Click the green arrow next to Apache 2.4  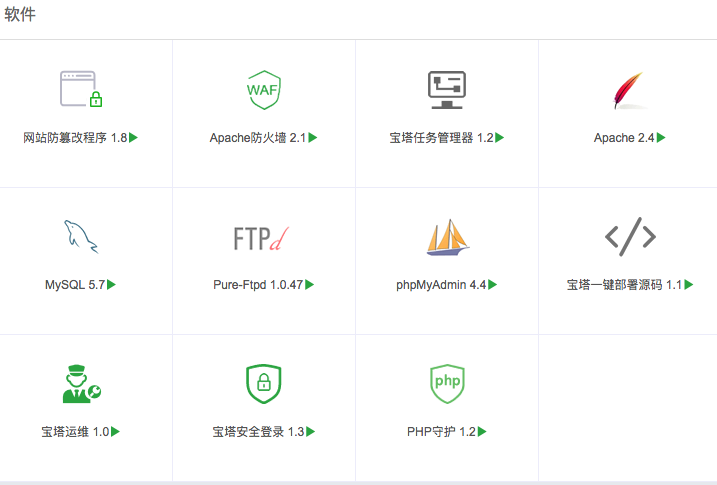(661, 138)
